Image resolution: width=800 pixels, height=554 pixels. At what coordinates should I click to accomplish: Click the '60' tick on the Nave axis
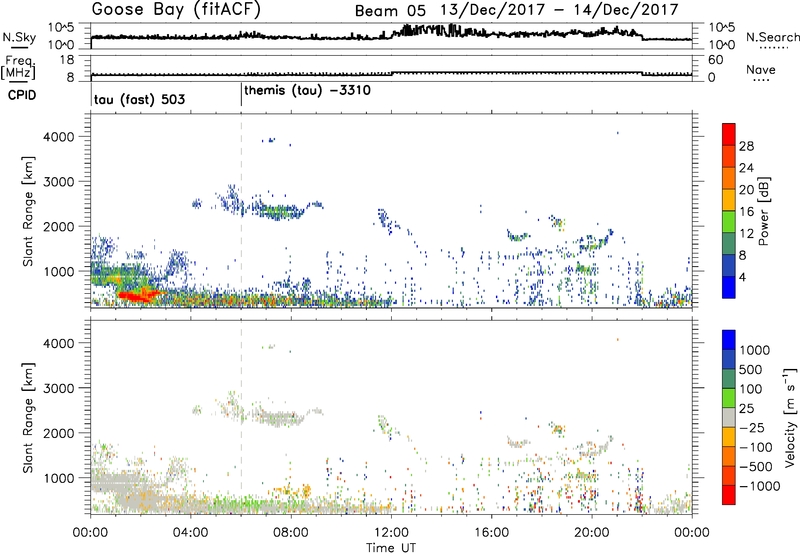(x=715, y=60)
